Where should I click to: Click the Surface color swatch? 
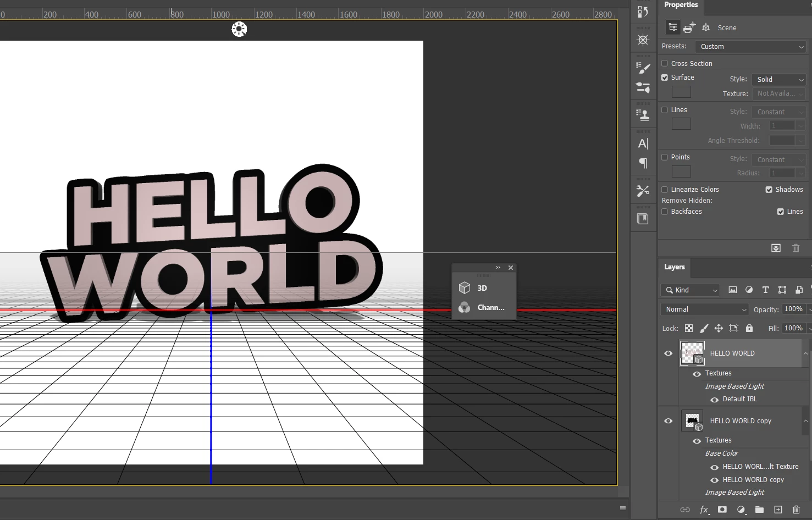click(681, 92)
